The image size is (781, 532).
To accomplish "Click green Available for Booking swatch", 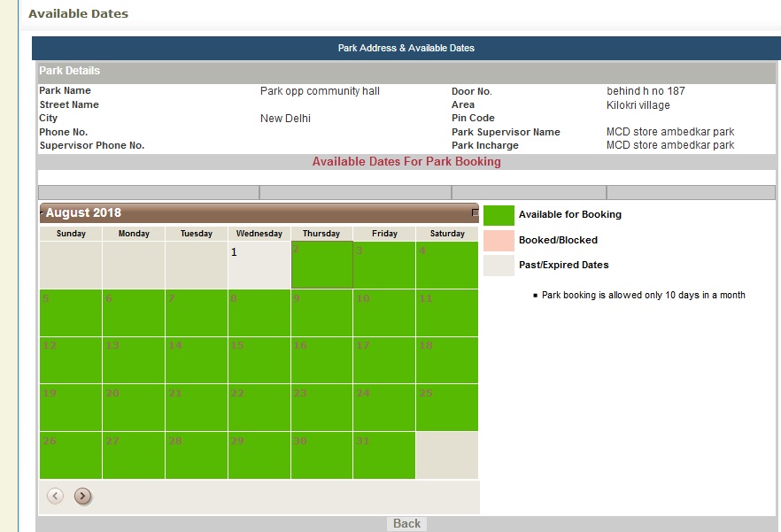I will [x=499, y=215].
